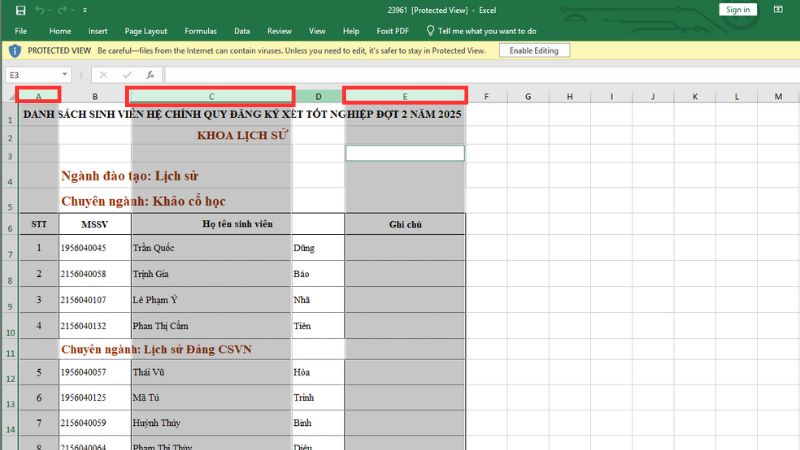Expand the Name Box dropdown arrow
This screenshot has height=450, width=800.
tap(65, 75)
